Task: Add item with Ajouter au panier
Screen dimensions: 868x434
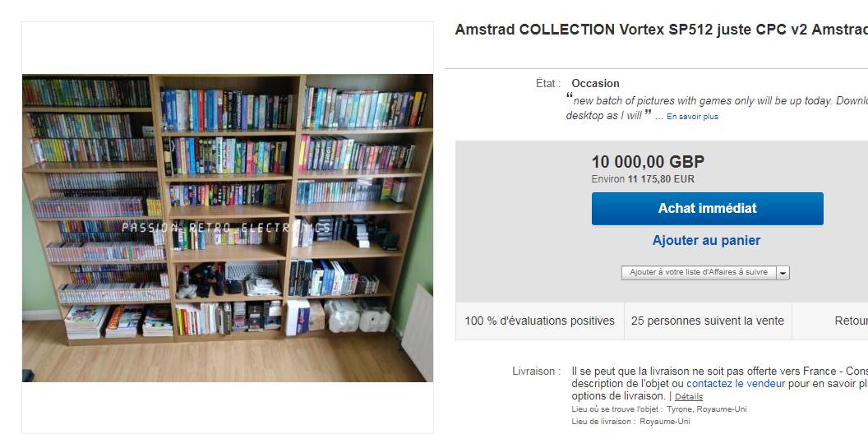Action: [x=706, y=241]
